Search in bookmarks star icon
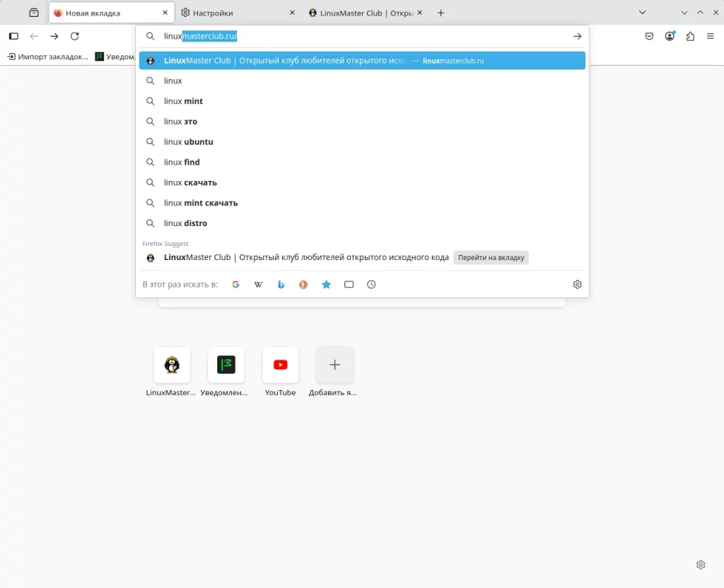Viewport: 724px width, 588px height. pos(326,284)
